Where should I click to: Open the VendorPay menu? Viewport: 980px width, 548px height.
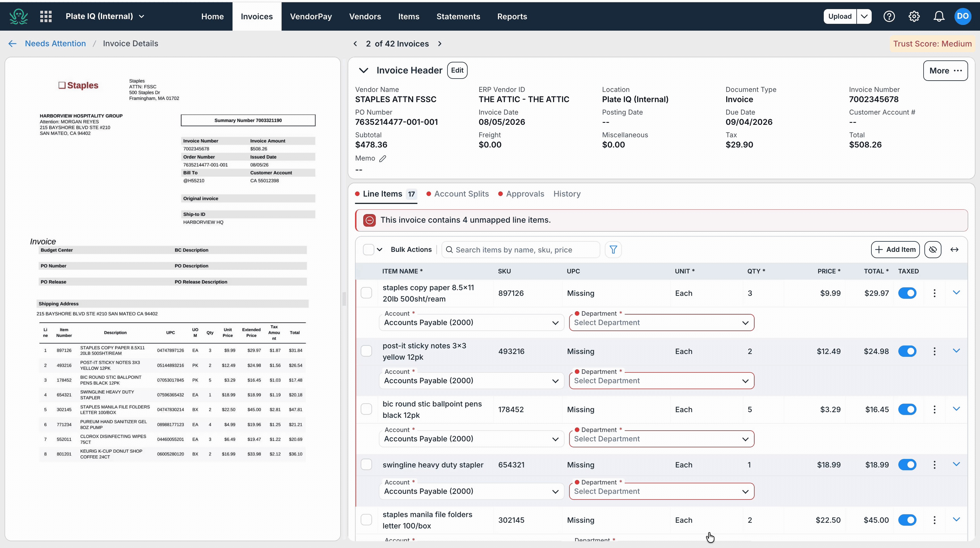[x=311, y=16]
